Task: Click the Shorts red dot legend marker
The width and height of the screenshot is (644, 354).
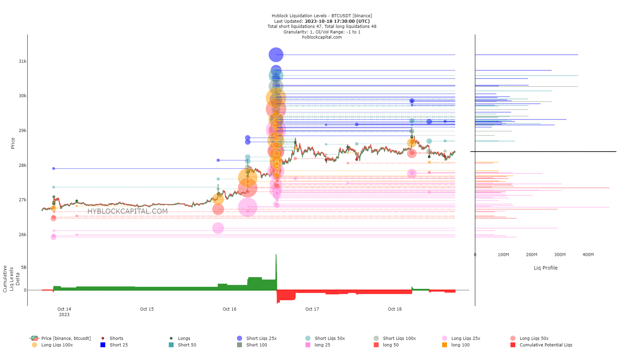Action: [x=103, y=338]
